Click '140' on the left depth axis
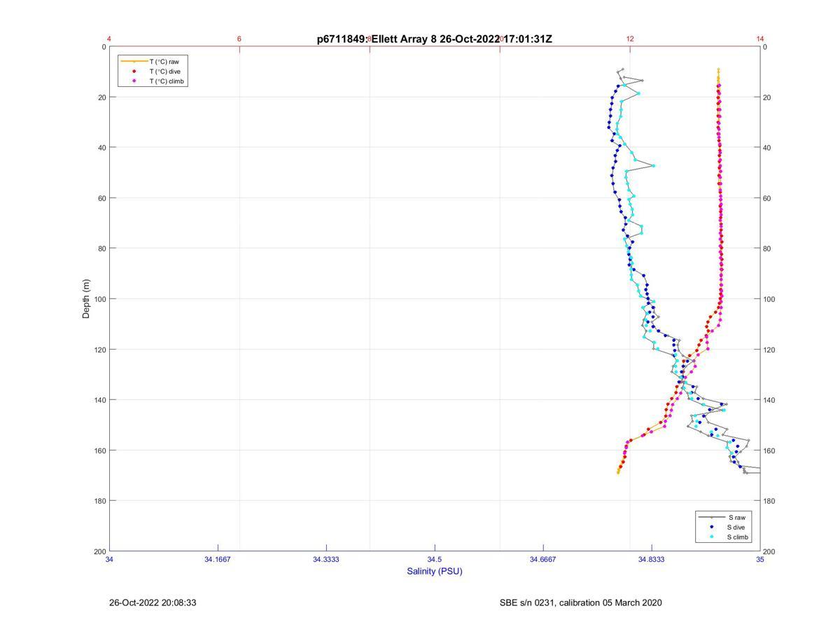This screenshot has width=840, height=620. click(x=100, y=400)
